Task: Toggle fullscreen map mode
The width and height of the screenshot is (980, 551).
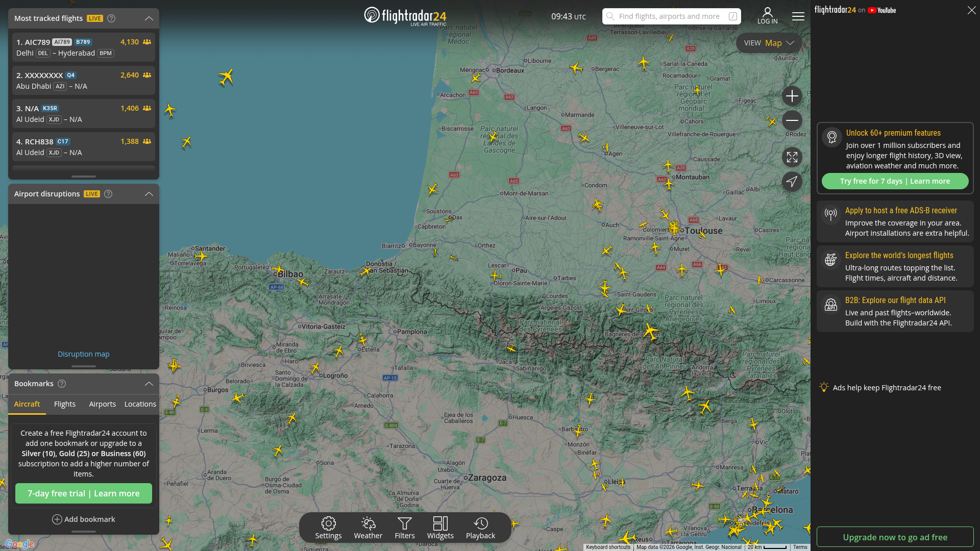Action: (x=792, y=157)
